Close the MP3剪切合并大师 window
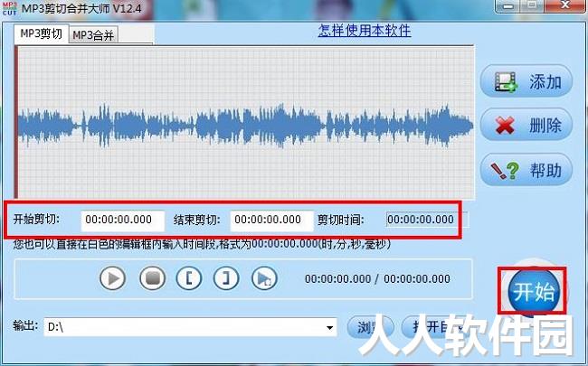Screen dimensions: 588x366 [565, 5]
